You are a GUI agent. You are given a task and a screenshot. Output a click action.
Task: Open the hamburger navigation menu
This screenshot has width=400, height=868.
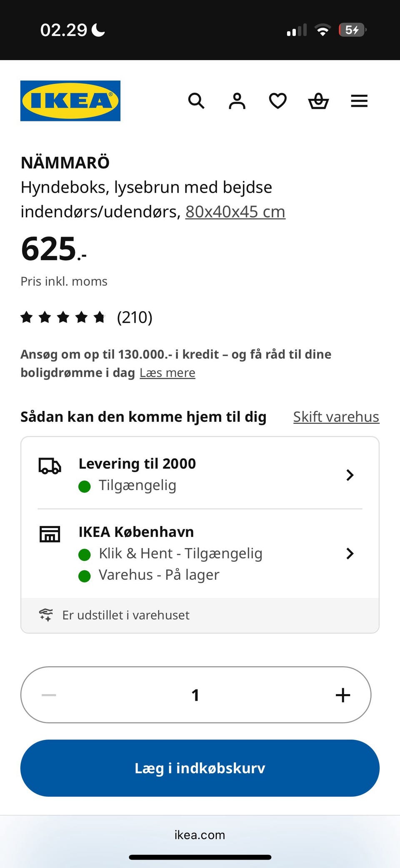point(359,101)
